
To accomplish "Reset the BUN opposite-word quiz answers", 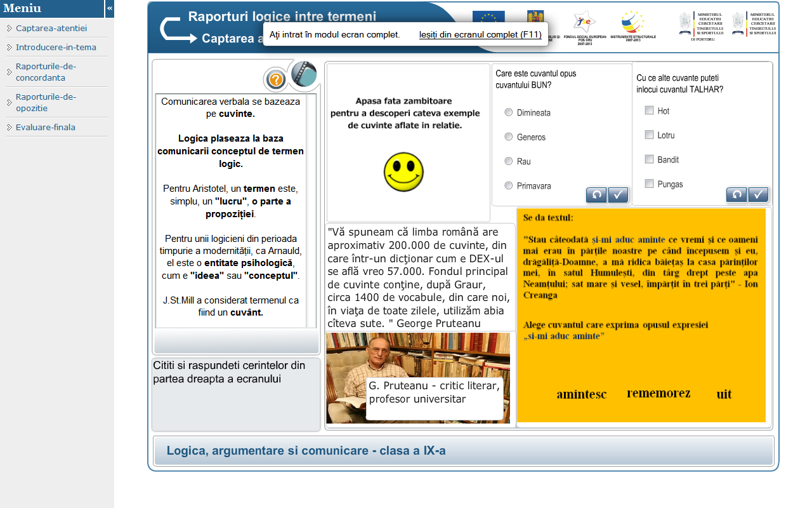I will 596,195.
